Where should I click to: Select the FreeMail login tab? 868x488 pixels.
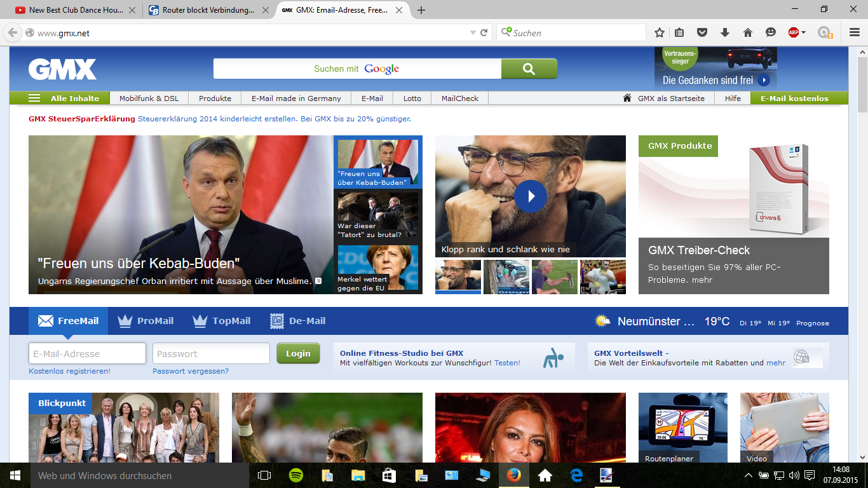(68, 321)
